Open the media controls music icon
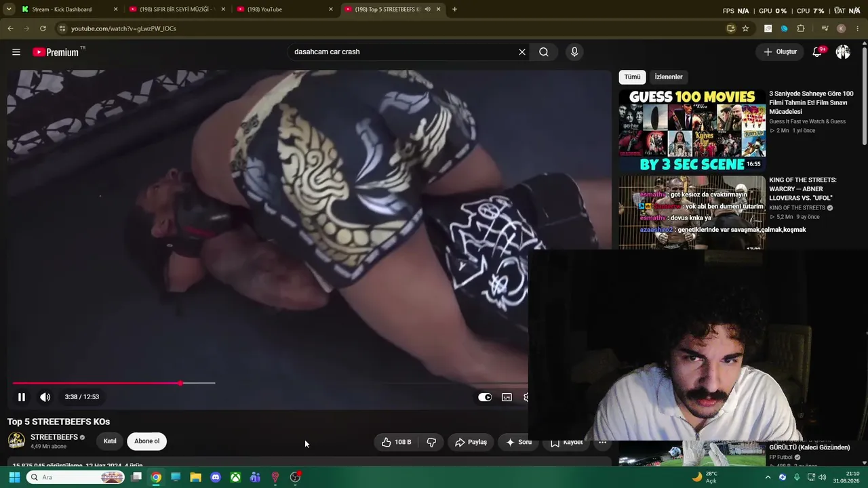868x488 pixels. (825, 28)
